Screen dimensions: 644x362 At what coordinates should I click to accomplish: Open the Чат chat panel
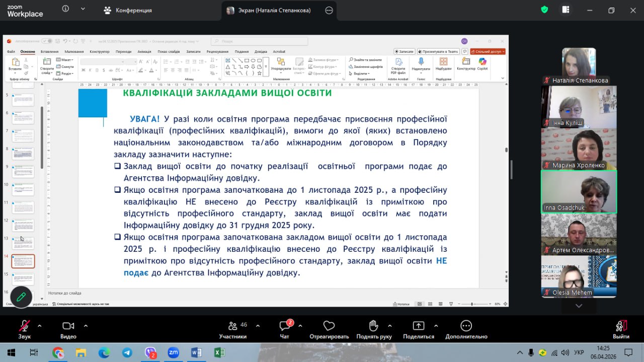284,326
